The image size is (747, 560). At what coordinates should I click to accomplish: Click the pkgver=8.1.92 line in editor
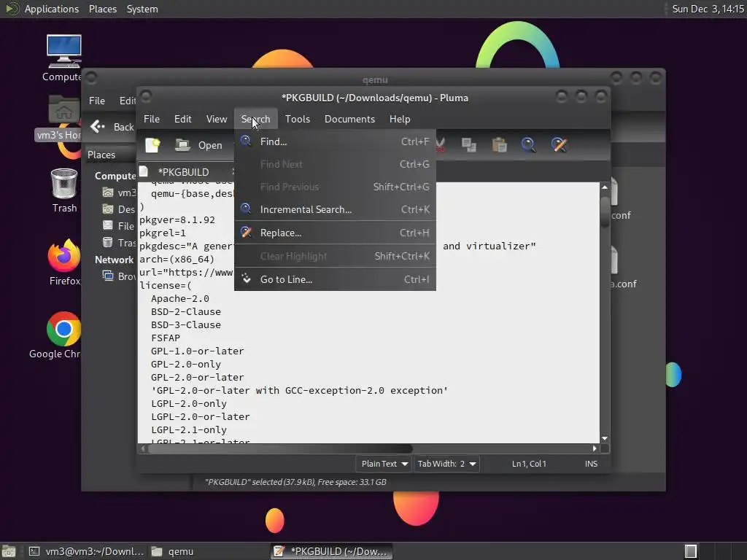[177, 220]
